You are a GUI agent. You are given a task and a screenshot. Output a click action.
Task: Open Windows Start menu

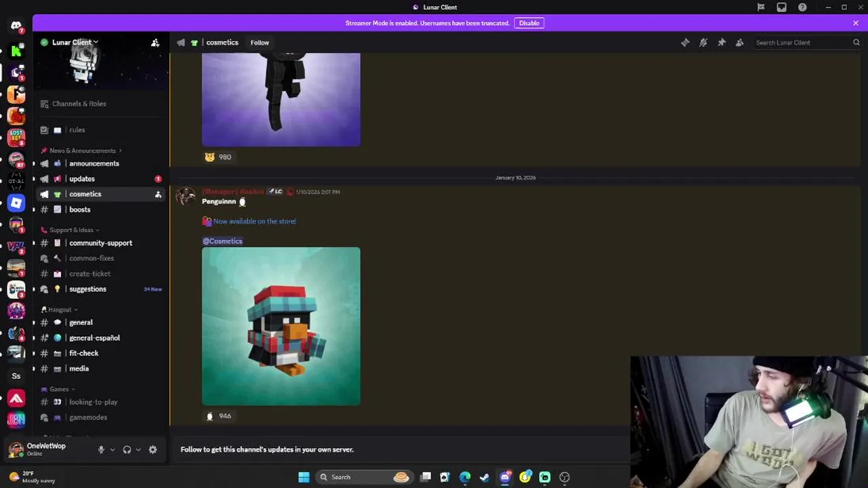(304, 477)
